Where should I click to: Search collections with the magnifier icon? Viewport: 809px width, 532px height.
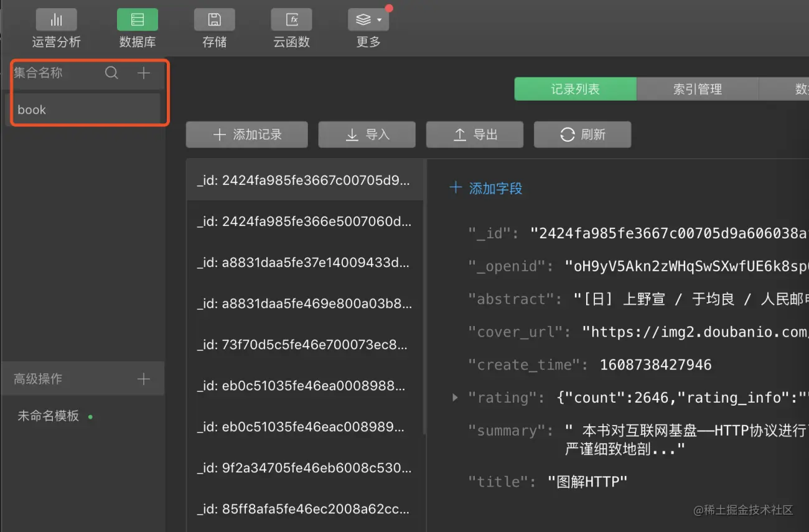111,73
